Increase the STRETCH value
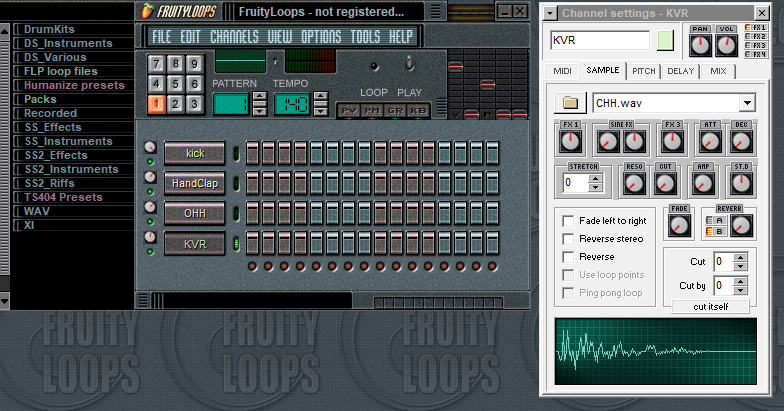 tap(595, 178)
